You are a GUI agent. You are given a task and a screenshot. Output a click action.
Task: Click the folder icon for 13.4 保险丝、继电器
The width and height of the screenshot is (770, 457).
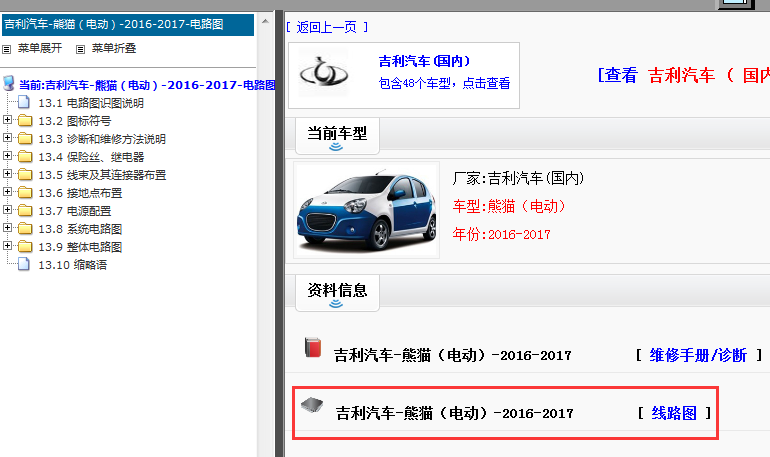(x=25, y=157)
